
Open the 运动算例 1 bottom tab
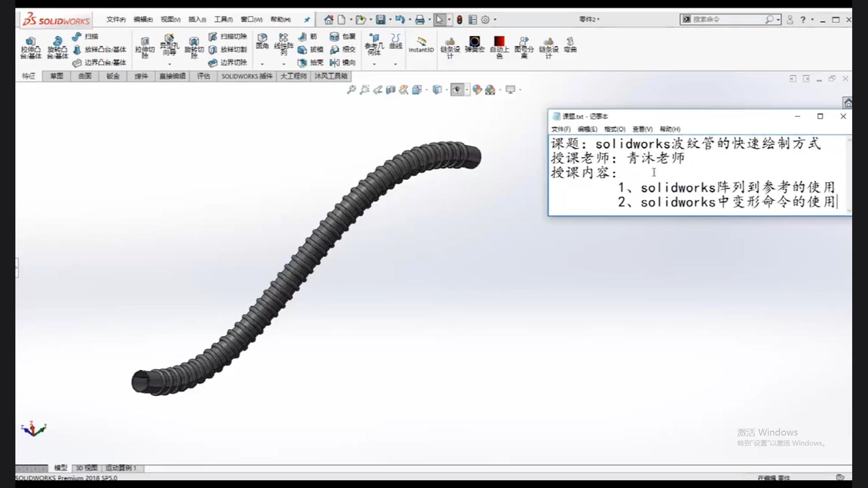pyautogui.click(x=121, y=468)
